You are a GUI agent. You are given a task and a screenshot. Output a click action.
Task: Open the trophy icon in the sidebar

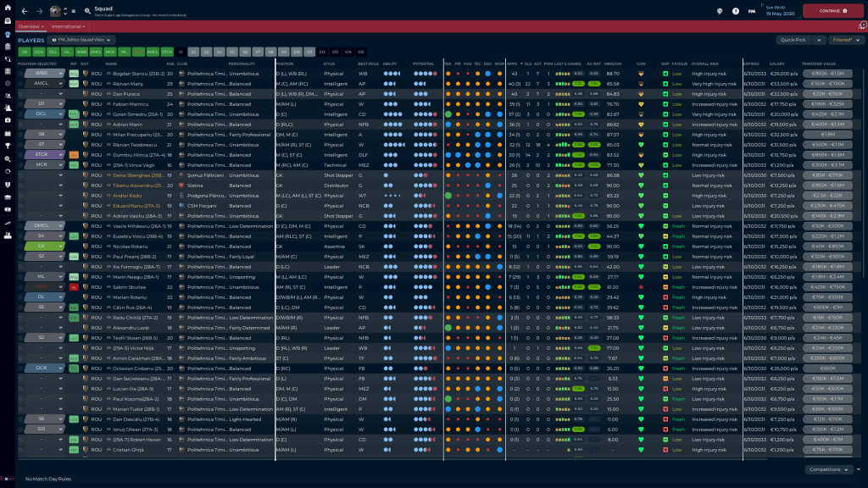click(x=7, y=145)
